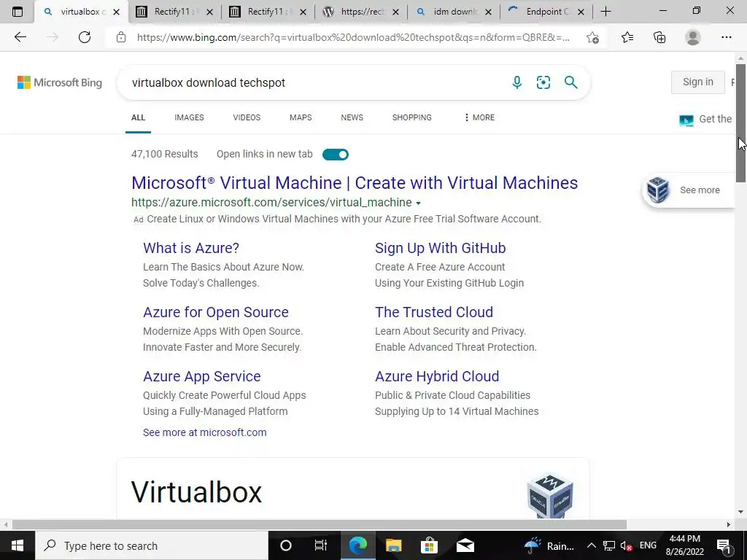747x560 pixels.
Task: Open the Favorites list
Action: click(627, 37)
